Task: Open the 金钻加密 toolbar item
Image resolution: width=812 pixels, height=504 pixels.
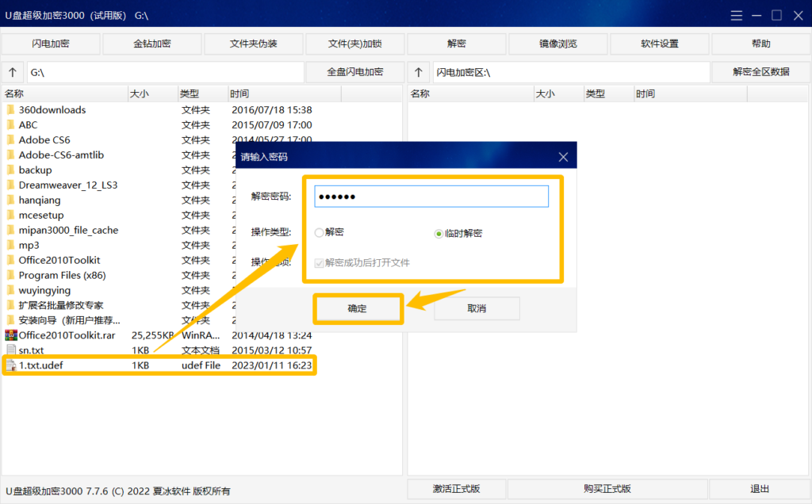Action: [152, 44]
